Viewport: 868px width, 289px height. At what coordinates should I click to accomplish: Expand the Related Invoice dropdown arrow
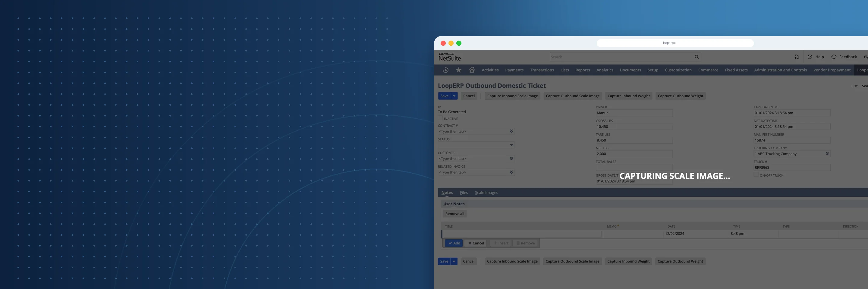[x=511, y=172]
